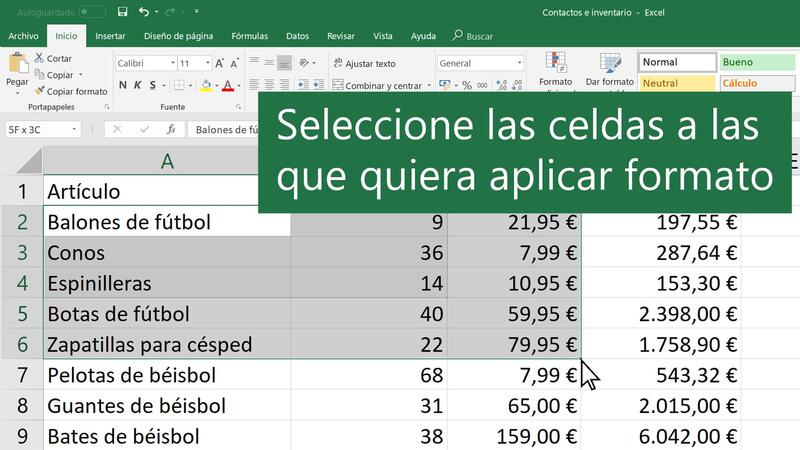Toggle underline S formatting
The width and height of the screenshot is (800, 450).
click(x=151, y=85)
